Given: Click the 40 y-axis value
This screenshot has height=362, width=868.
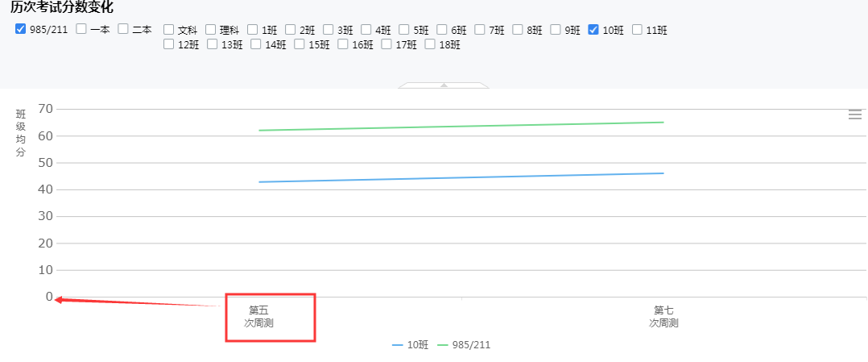Looking at the screenshot, I should pos(45,189).
